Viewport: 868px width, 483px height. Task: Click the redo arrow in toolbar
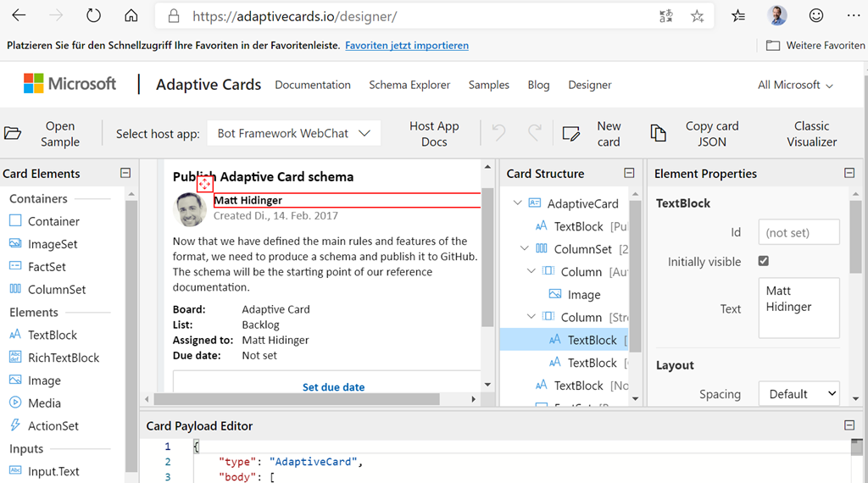(x=535, y=133)
